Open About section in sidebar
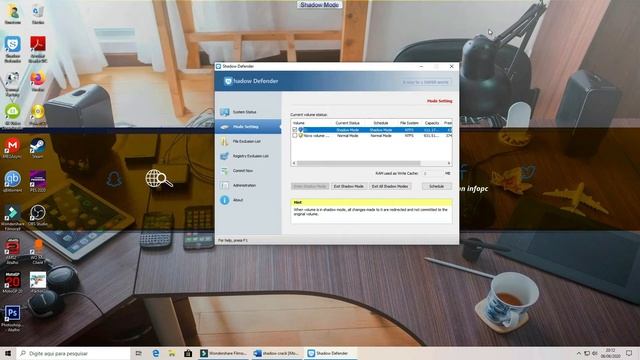 click(x=248, y=200)
